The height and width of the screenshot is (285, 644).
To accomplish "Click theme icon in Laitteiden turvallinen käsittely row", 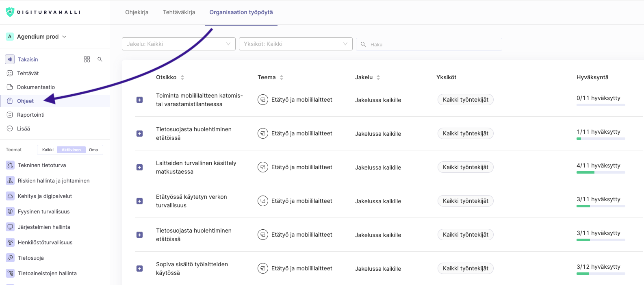I will point(263,167).
